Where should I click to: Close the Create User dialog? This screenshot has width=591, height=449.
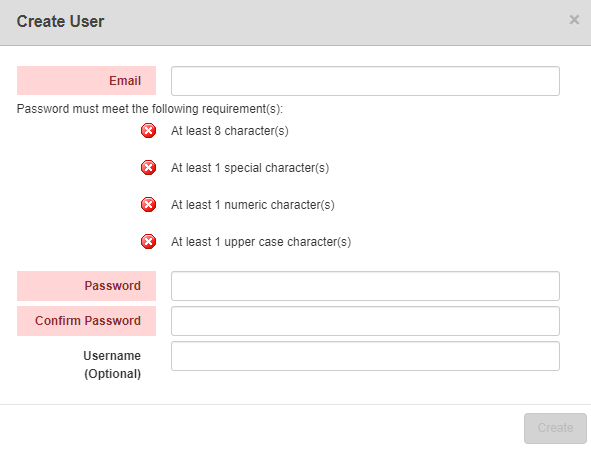pos(574,20)
